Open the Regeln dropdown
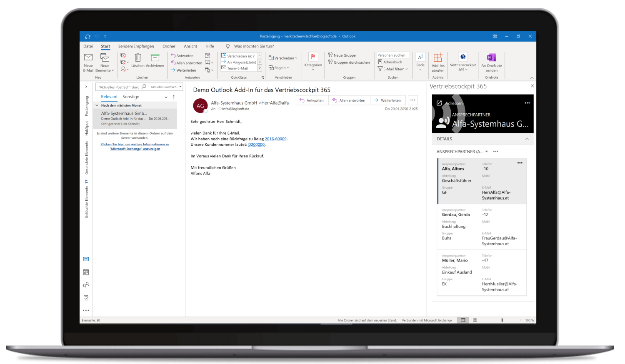The image size is (625, 364). tap(279, 67)
